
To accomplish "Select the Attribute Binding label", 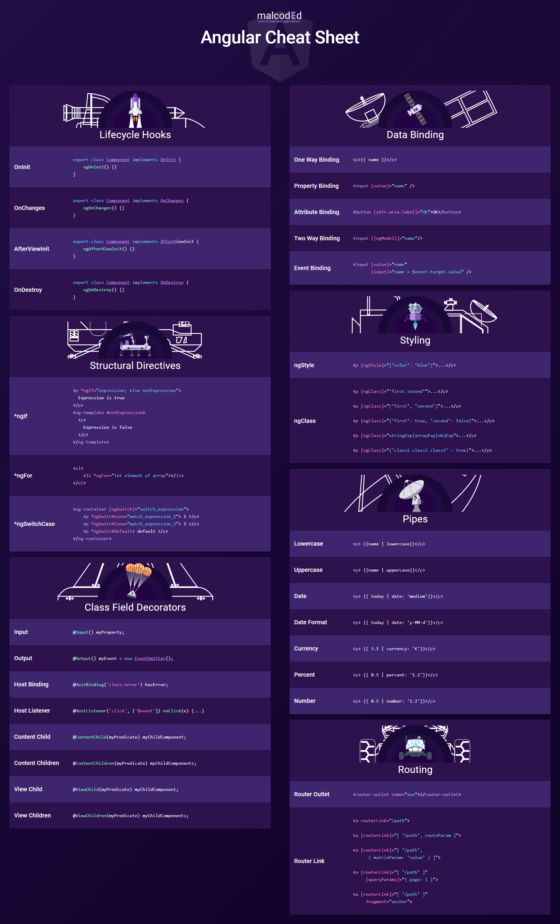I will tap(316, 212).
